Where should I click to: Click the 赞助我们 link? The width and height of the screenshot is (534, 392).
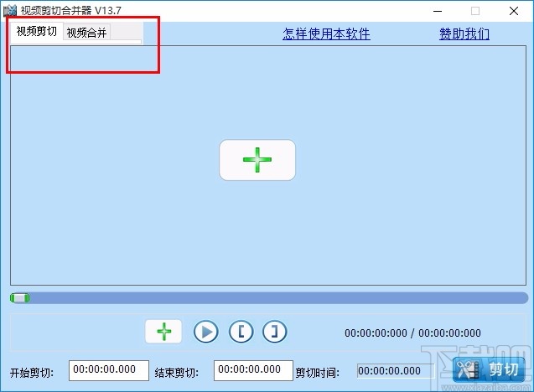(x=464, y=34)
